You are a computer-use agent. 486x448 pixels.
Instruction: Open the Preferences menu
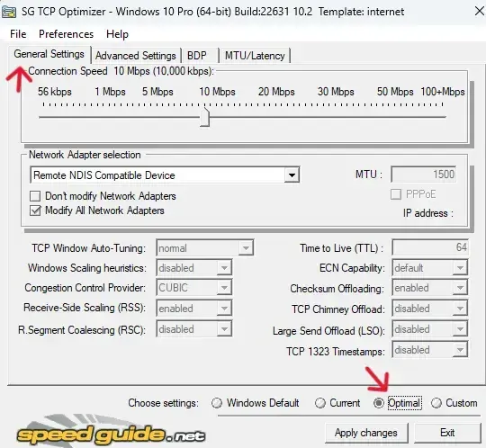(x=66, y=34)
